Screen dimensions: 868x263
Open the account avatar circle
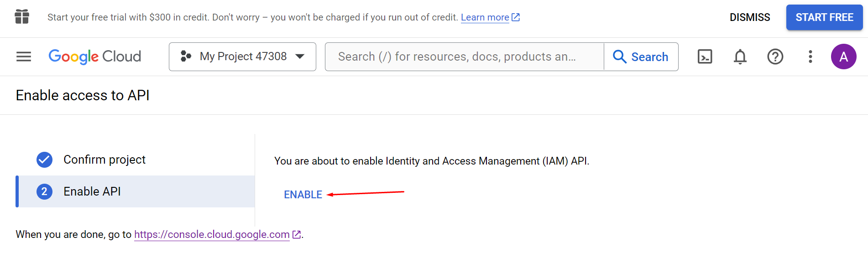pos(844,57)
